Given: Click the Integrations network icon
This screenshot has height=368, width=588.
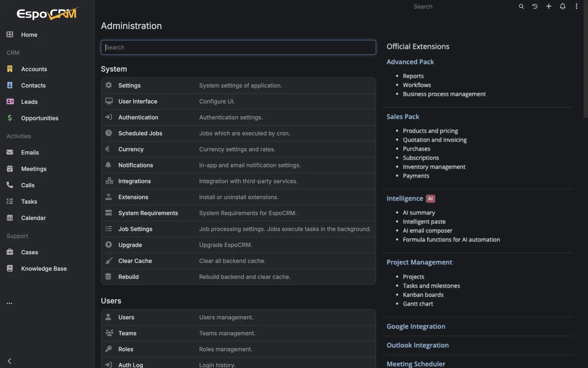Looking at the screenshot, I should click(x=109, y=181).
